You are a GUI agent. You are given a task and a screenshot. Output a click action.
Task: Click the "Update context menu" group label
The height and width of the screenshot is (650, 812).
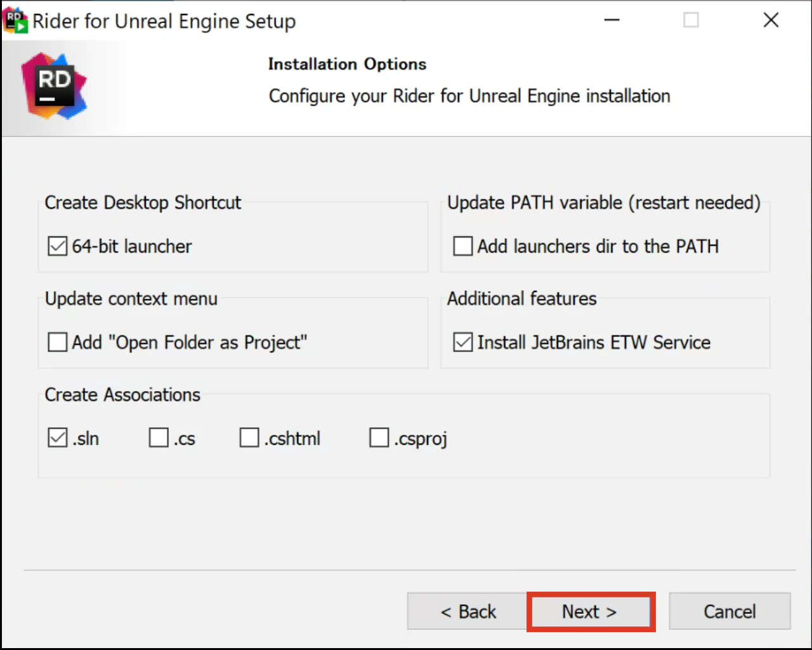(131, 299)
